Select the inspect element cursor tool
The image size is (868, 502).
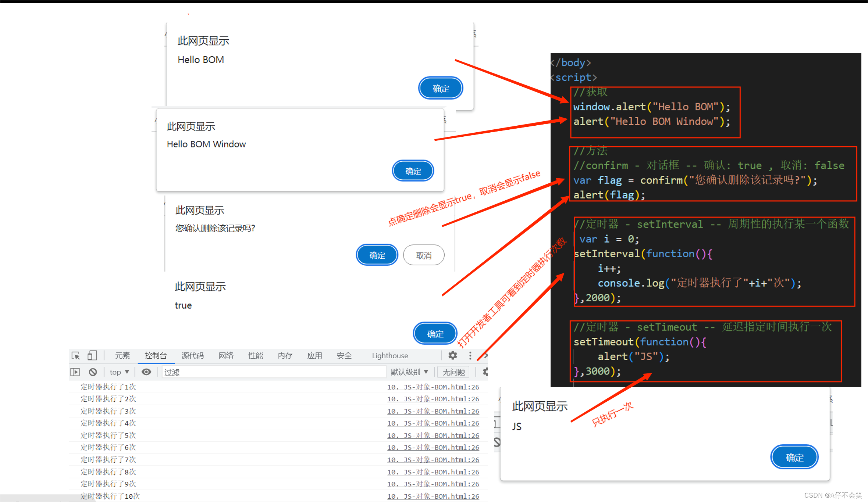click(75, 355)
